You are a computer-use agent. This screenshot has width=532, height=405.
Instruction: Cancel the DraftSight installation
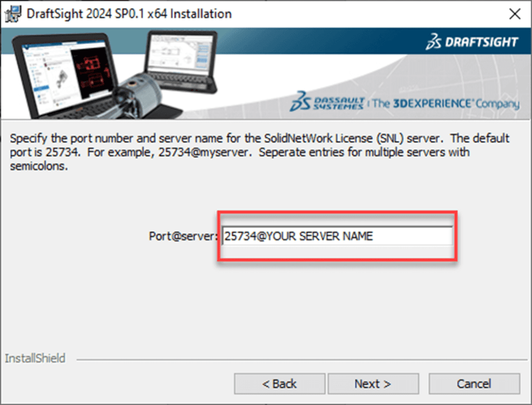pyautogui.click(x=474, y=383)
